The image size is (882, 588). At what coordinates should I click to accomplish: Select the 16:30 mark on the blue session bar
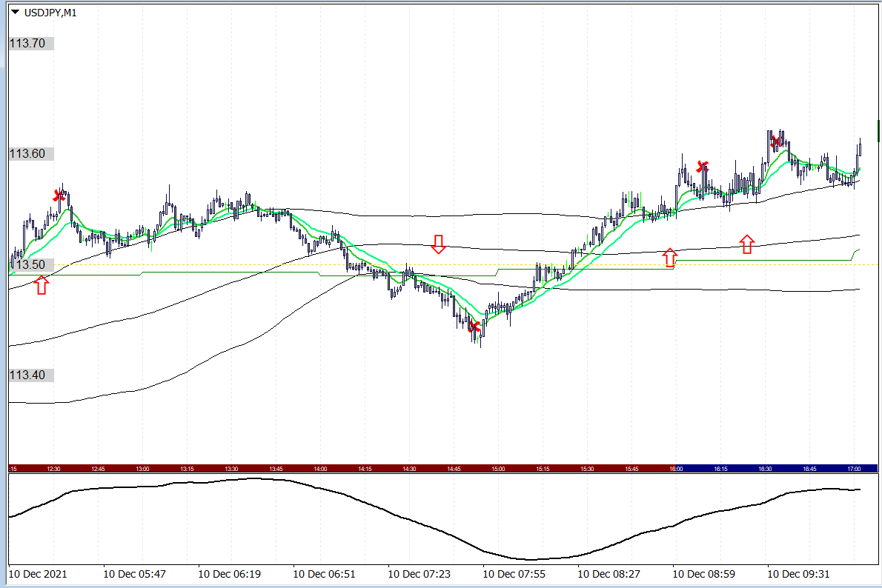[x=765, y=469]
